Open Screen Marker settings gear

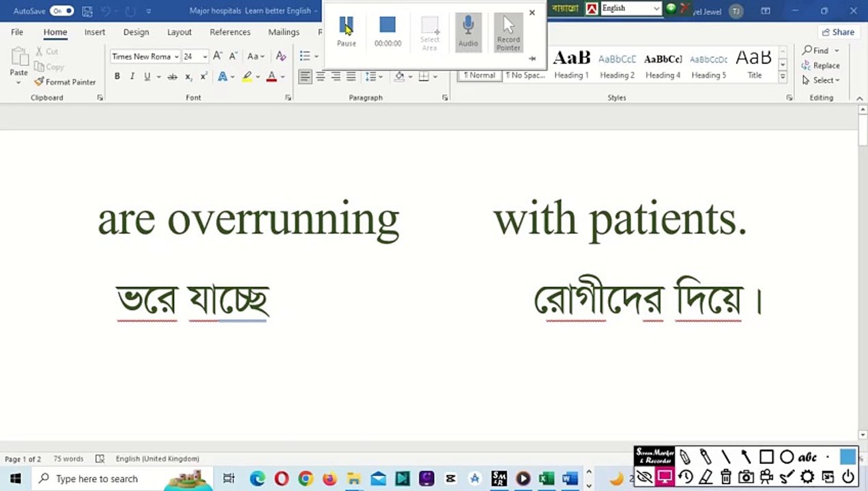pyautogui.click(x=807, y=477)
